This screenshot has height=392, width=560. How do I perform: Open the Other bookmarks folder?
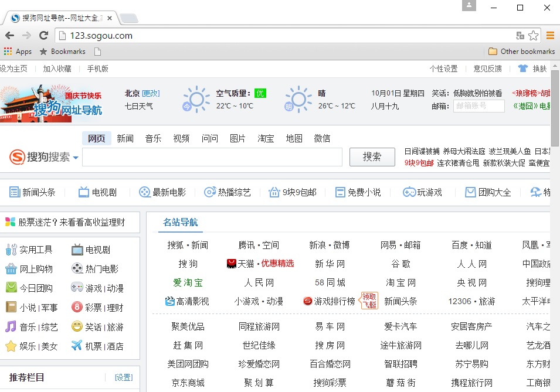pyautogui.click(x=521, y=52)
